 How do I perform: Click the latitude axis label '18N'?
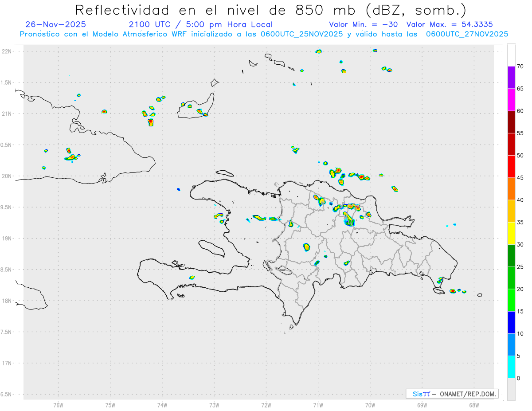pyautogui.click(x=7, y=301)
